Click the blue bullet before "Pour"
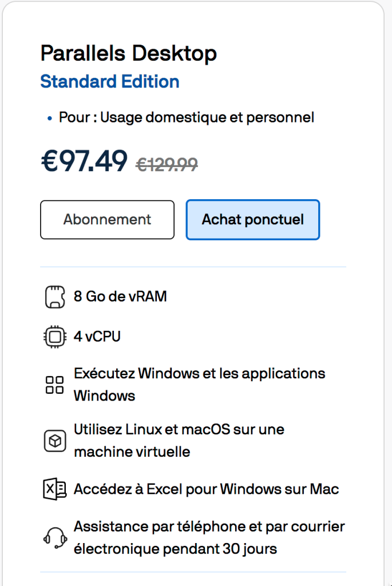The image size is (392, 586). (50, 119)
